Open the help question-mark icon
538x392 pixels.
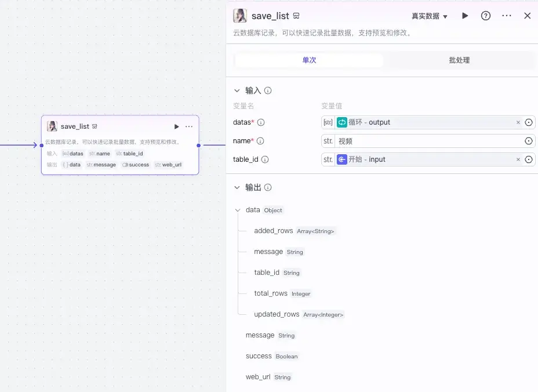coord(486,16)
